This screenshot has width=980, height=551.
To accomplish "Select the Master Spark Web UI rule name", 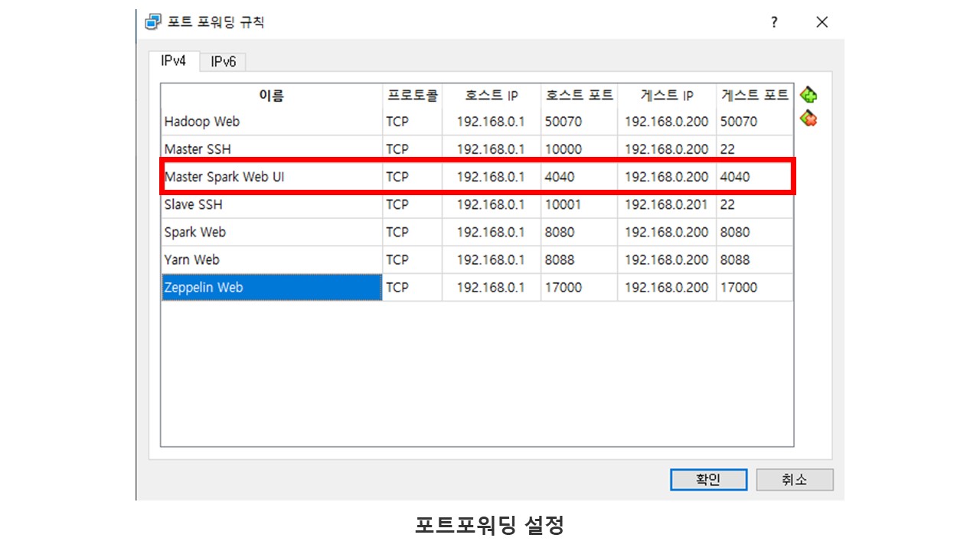I will point(272,177).
